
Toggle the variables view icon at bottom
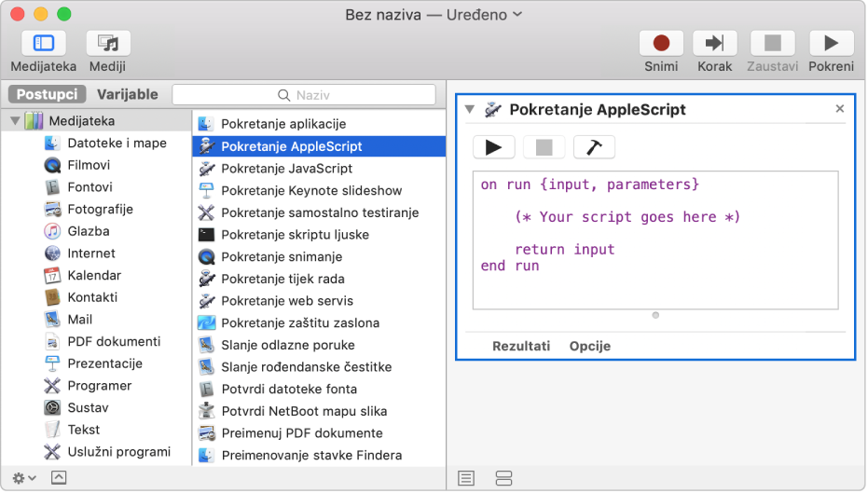(504, 478)
